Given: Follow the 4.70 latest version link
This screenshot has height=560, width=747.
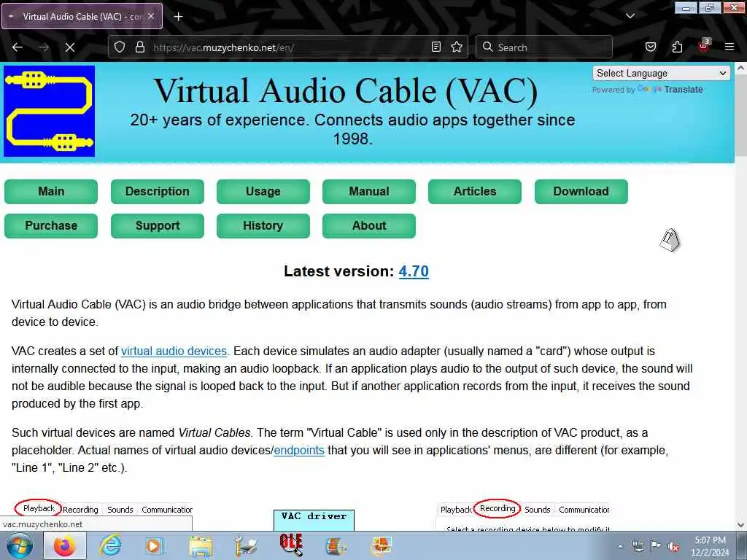Looking at the screenshot, I should click(414, 271).
